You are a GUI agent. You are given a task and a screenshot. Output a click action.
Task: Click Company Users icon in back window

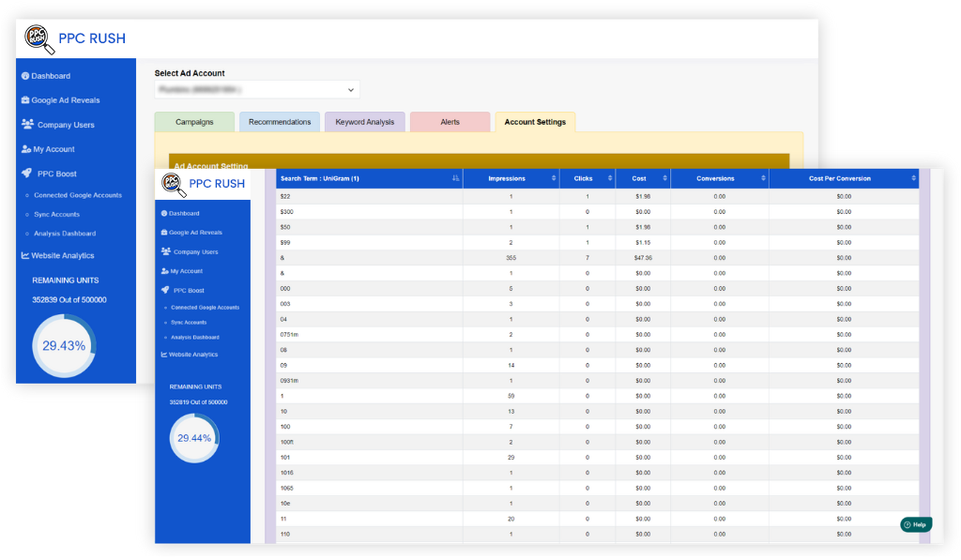(x=27, y=124)
